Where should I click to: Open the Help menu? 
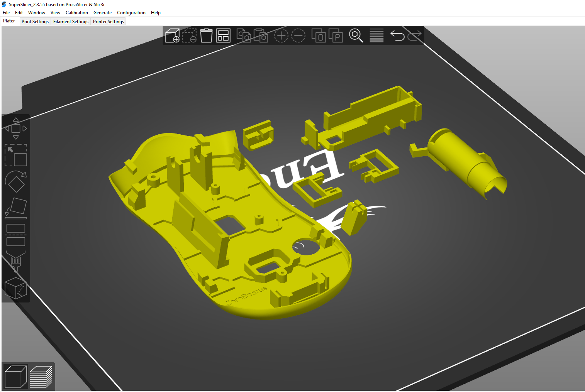[x=156, y=13]
